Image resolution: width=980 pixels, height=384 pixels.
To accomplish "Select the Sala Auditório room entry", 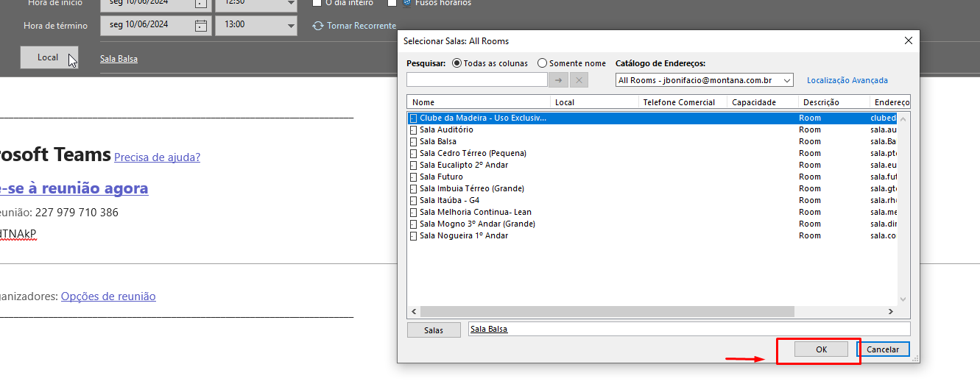I will [x=446, y=129].
